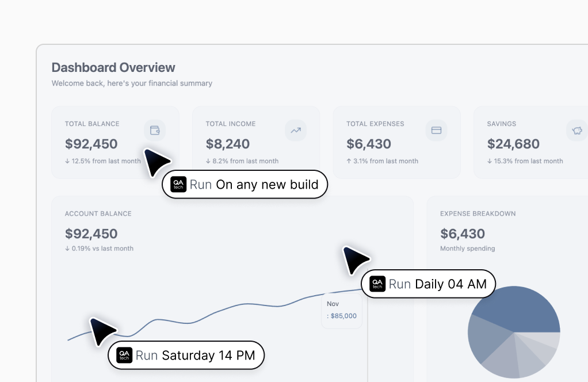Select the trending arrow icon on Total Income
The width and height of the screenshot is (588, 382).
[x=295, y=130]
